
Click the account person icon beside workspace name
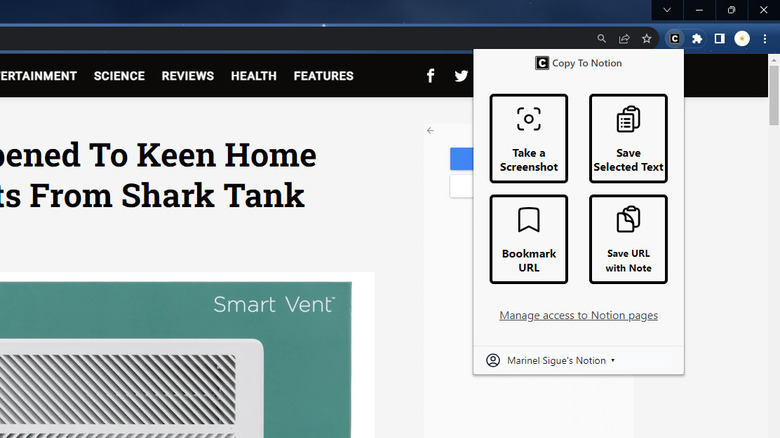[x=493, y=360]
